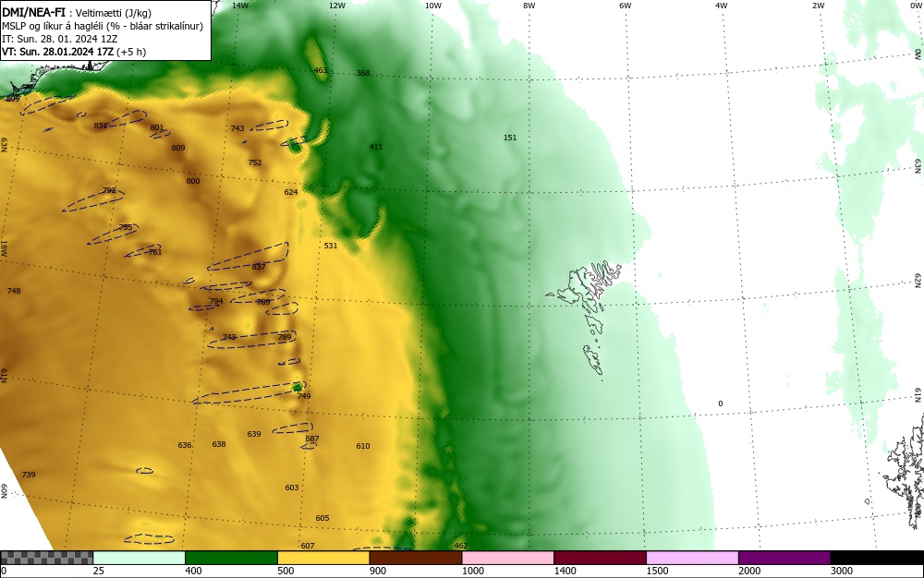The height and width of the screenshot is (578, 924).
Task: Click the 12W longitude label
Action: tap(337, 6)
